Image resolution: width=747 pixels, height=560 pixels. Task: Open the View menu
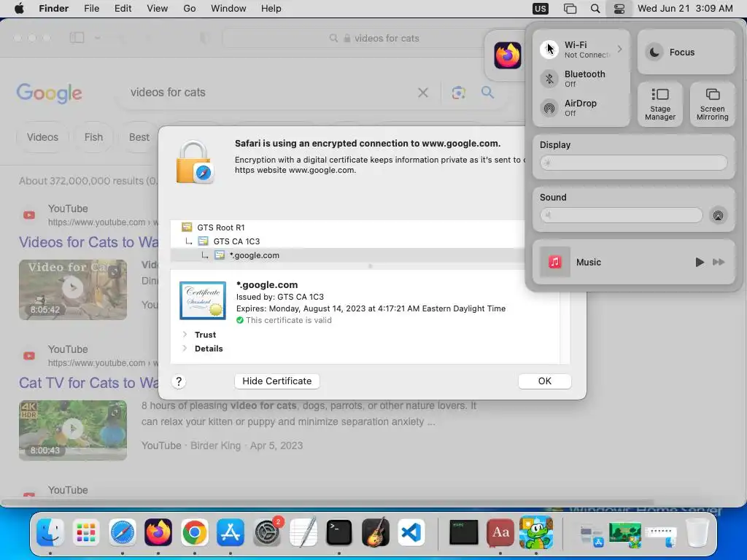click(x=158, y=9)
